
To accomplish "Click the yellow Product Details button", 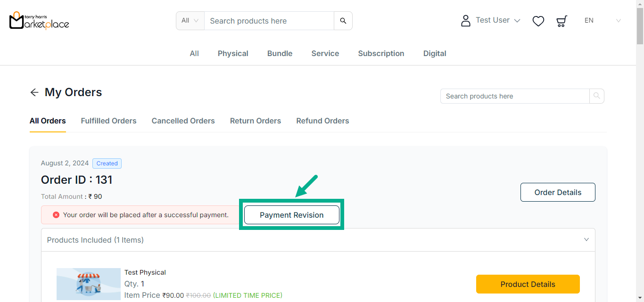I will [528, 284].
